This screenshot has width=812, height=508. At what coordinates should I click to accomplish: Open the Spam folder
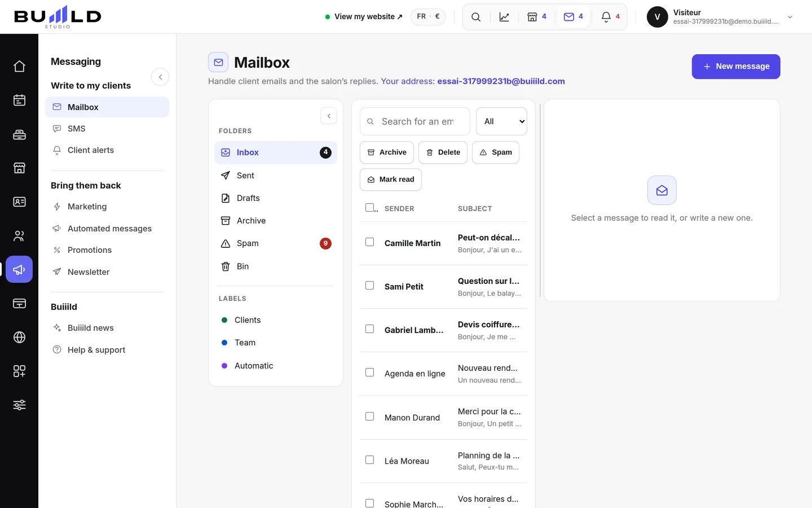click(276, 243)
